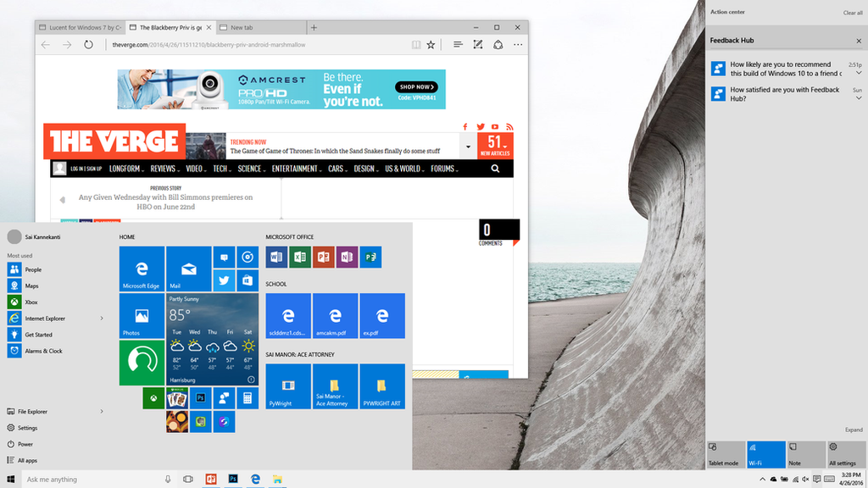Expand the Feedback Hub satisfaction notification
Image resolution: width=868 pixels, height=488 pixels.
[859, 98]
